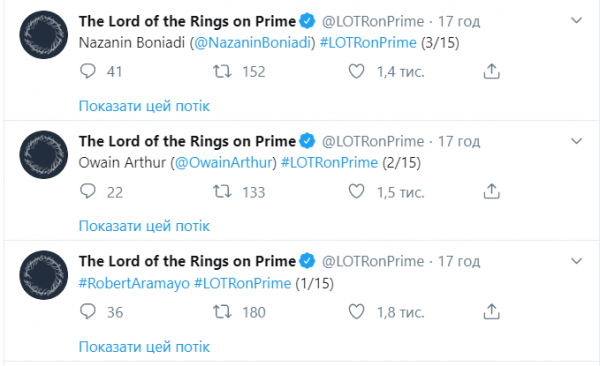This screenshot has width=600, height=366.
Task: Open the more-options chevron on the (3/15) tweet
Action: pyautogui.click(x=576, y=21)
